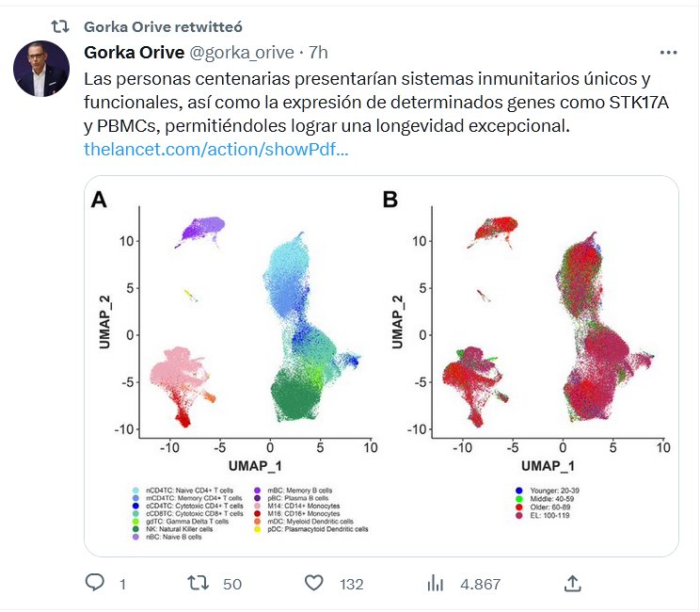Click the share upload arrow icon

pyautogui.click(x=571, y=584)
